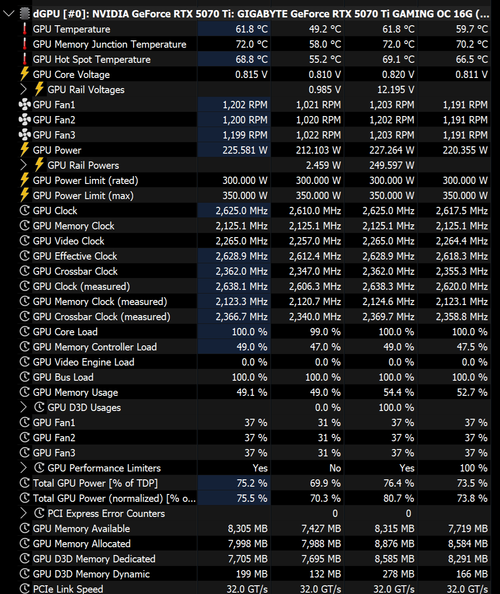Click the bolt icon beside GPU Power Limit (rated)
Viewport: 500px width, 594px height.
[x=25, y=180]
